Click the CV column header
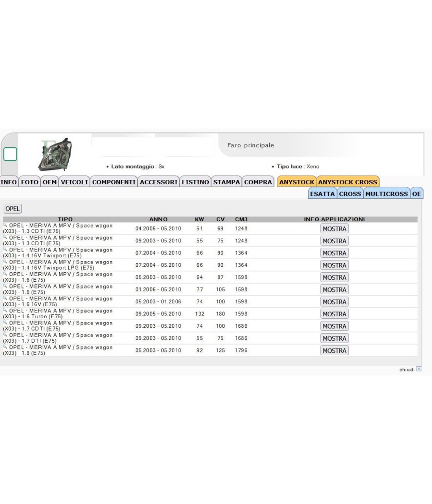The height and width of the screenshot is (504, 432). click(220, 219)
